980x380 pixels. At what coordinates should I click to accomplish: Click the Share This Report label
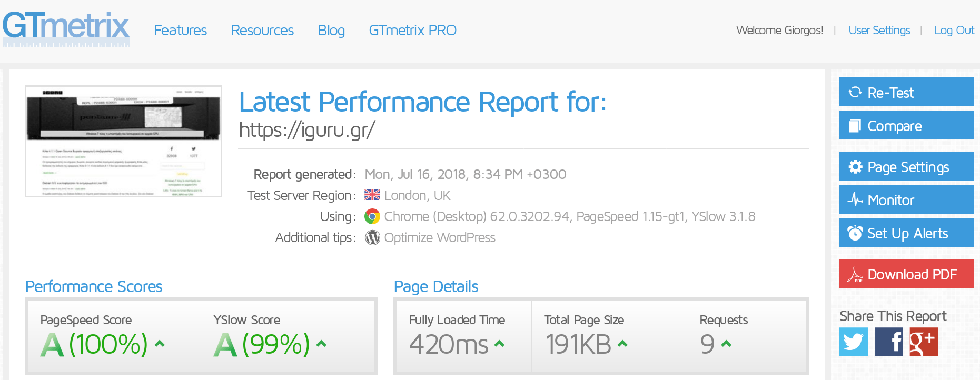(x=893, y=316)
